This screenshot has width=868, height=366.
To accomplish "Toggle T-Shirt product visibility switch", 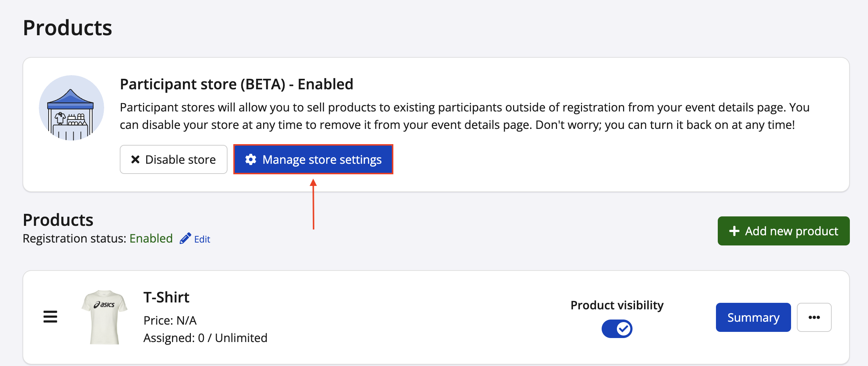I will click(617, 329).
